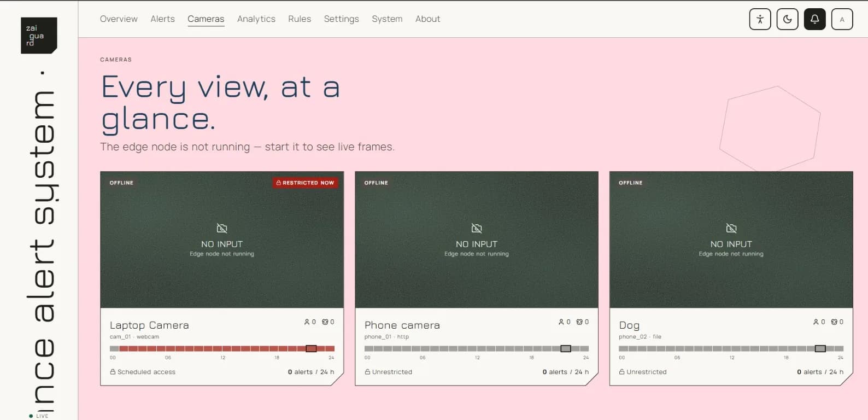Open the Phone camera title
This screenshot has width=868, height=420.
tap(402, 325)
